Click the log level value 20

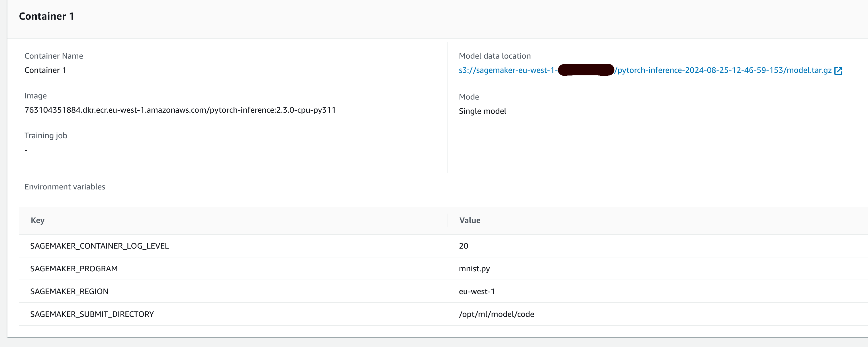pos(463,246)
